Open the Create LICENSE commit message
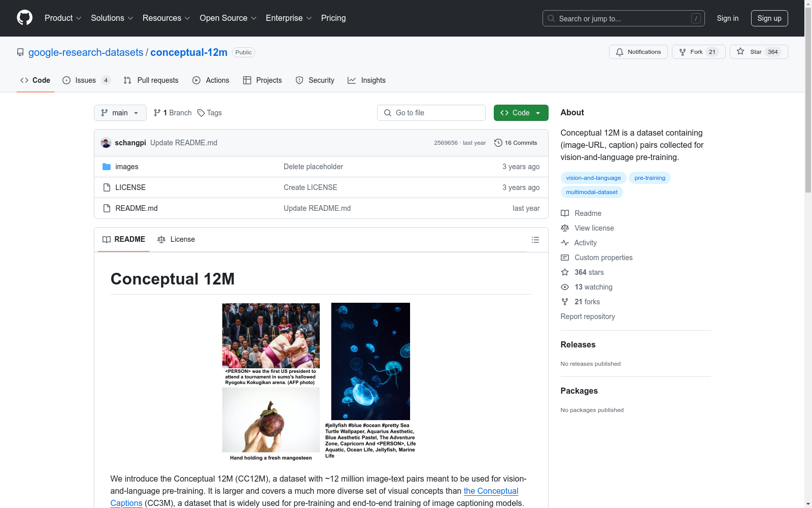This screenshot has width=812, height=508. tap(310, 187)
